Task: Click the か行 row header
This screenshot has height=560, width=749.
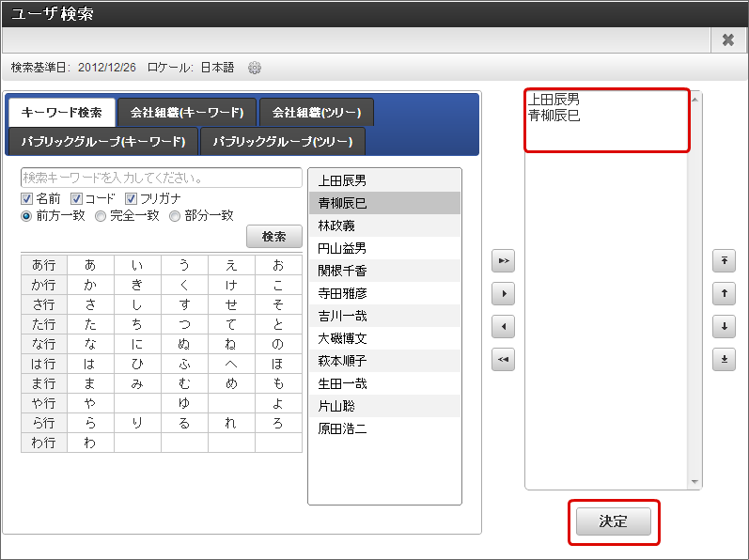Action: tap(43, 285)
